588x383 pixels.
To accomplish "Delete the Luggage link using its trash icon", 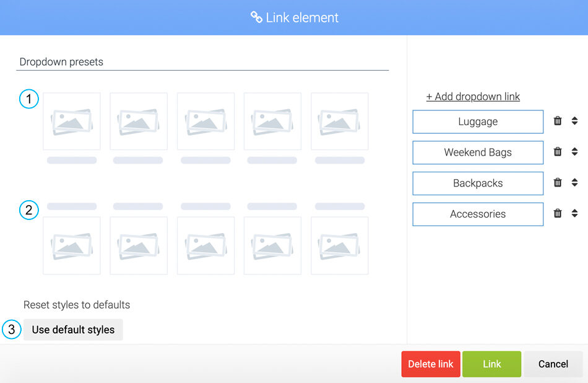I will (556, 121).
